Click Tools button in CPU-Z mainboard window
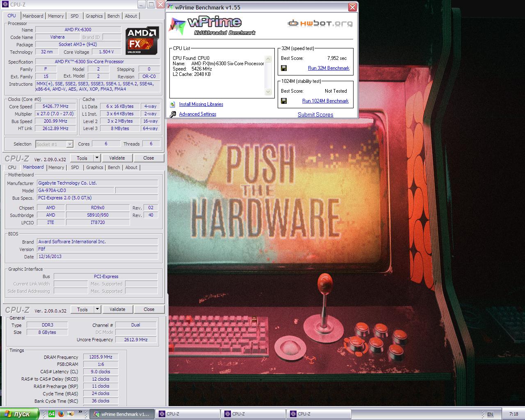 (x=82, y=309)
